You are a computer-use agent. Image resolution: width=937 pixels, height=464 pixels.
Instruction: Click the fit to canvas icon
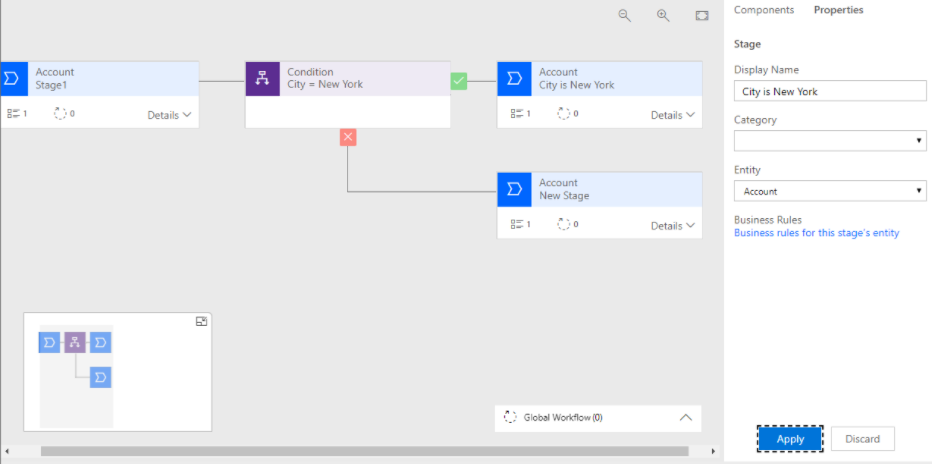click(702, 15)
